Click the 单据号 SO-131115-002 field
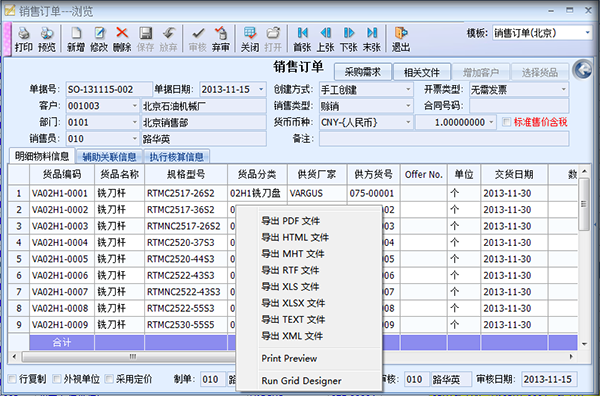 (109, 90)
